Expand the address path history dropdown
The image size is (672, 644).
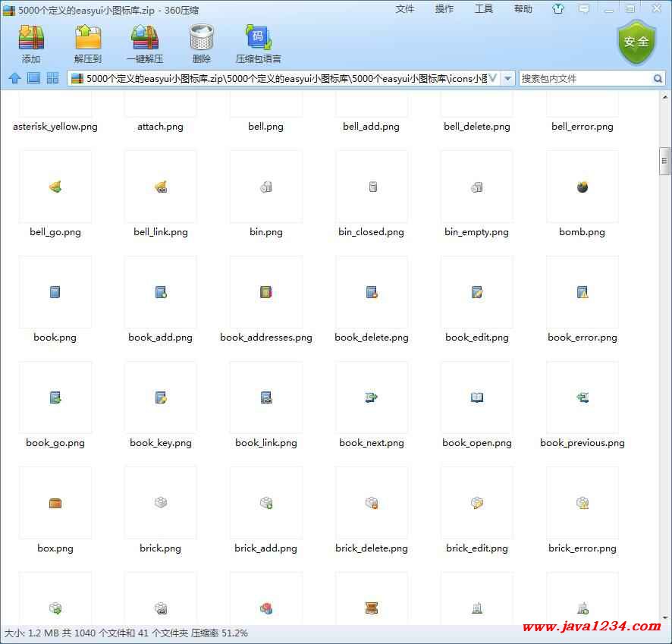tap(508, 78)
